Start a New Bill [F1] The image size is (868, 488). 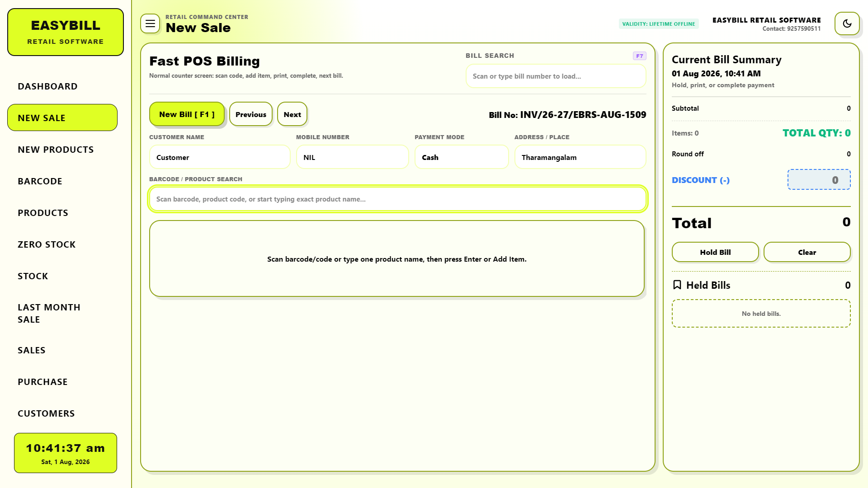click(187, 114)
